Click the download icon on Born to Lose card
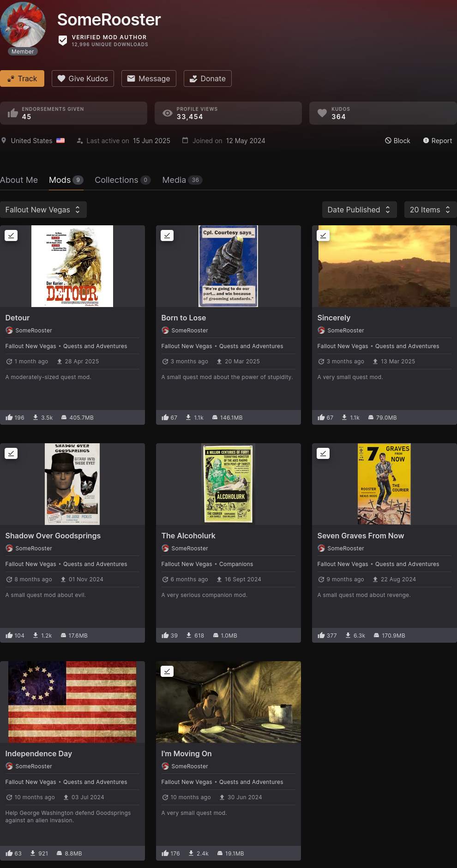This screenshot has height=868, width=457. pos(188,417)
